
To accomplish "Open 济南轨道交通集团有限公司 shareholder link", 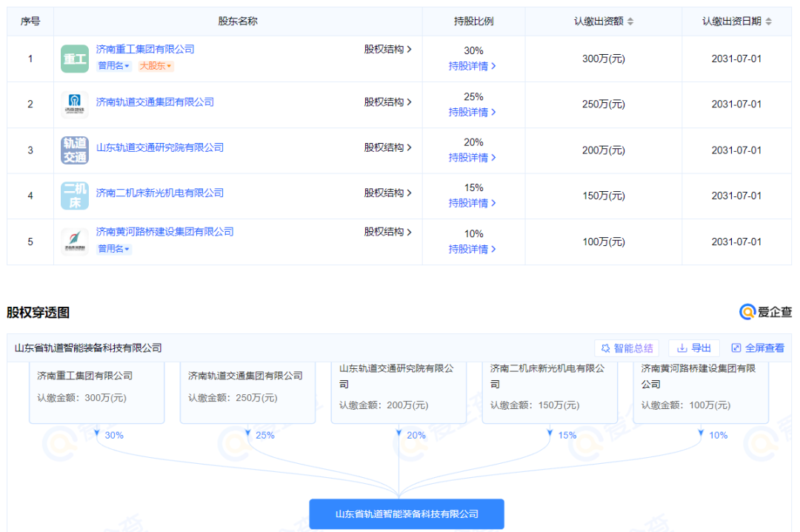I will (155, 102).
